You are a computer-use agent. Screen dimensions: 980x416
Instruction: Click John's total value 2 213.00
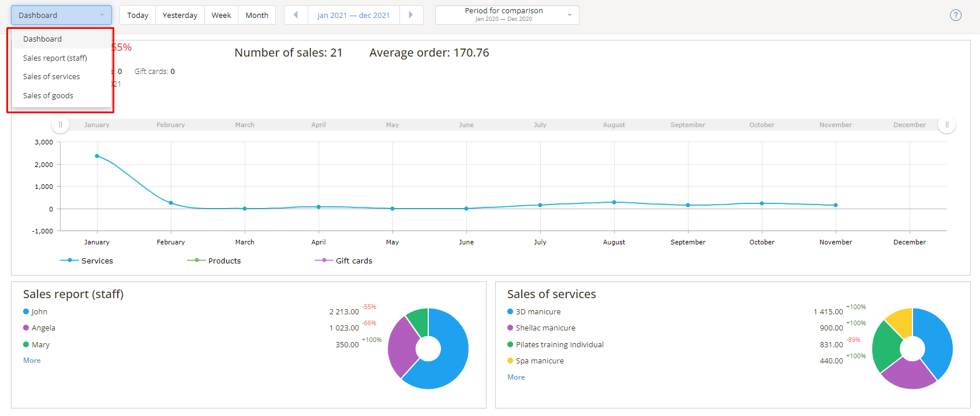[344, 311]
